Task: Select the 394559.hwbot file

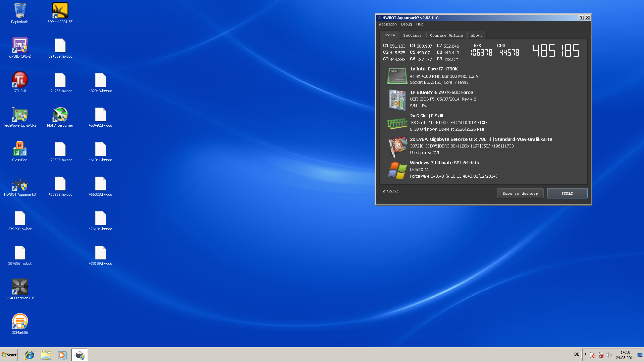Action: pos(60,48)
